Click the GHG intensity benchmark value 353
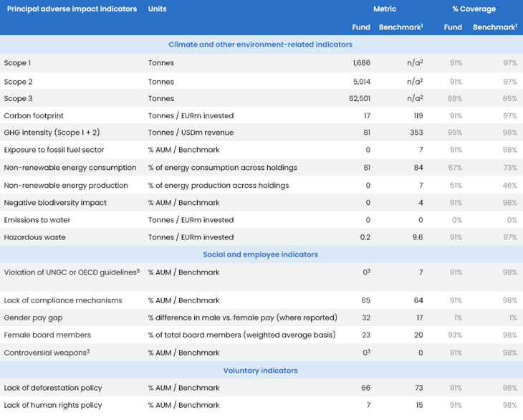This screenshot has height=420, width=523. coord(416,133)
